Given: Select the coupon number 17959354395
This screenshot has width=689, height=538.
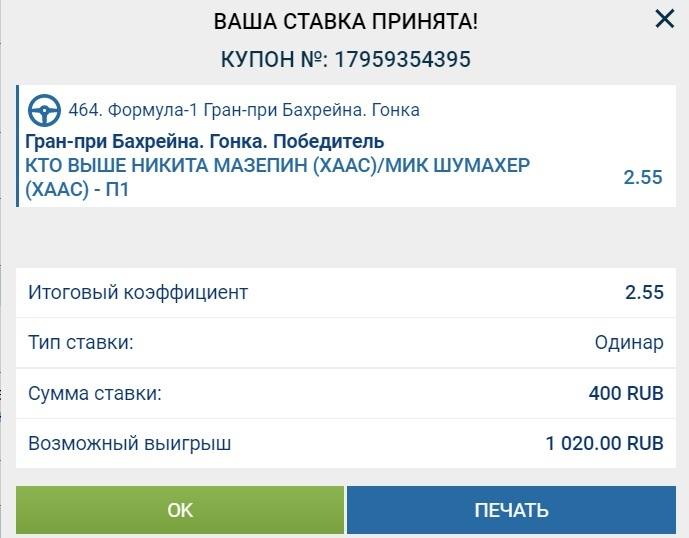Looking at the screenshot, I should tap(403, 59).
